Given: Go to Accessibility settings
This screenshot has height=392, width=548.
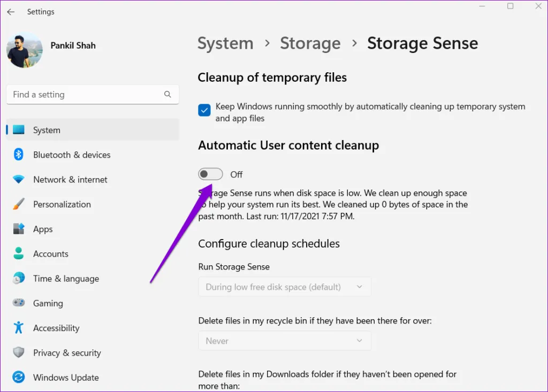Looking at the screenshot, I should coord(56,328).
